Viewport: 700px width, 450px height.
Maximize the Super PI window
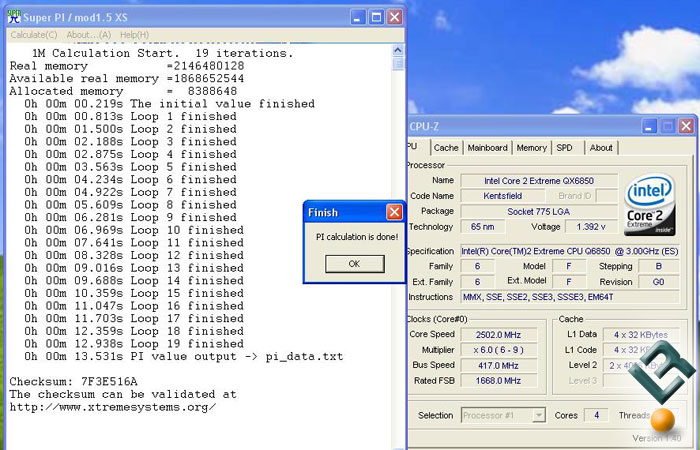tap(376, 17)
